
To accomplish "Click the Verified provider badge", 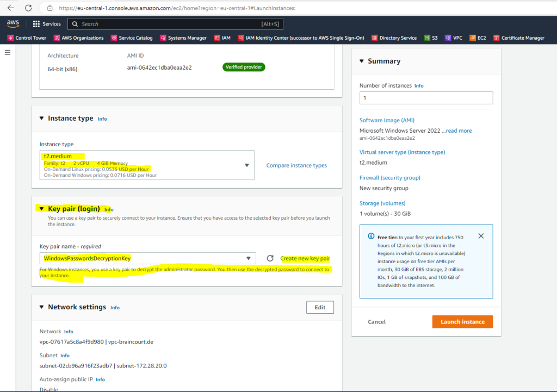I will (244, 67).
